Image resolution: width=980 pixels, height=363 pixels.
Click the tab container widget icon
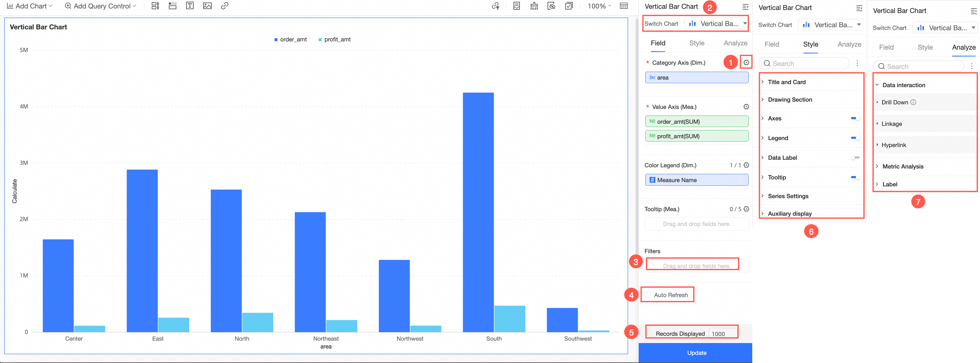point(173,6)
